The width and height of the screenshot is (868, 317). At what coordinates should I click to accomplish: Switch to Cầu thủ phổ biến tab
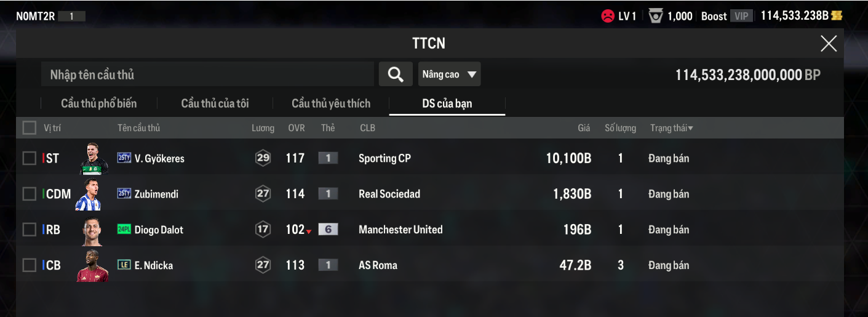point(99,103)
